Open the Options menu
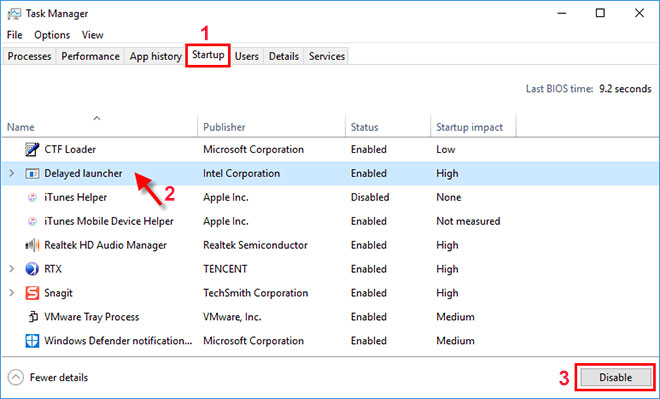Screen dimensions: 660x399 click(52, 35)
